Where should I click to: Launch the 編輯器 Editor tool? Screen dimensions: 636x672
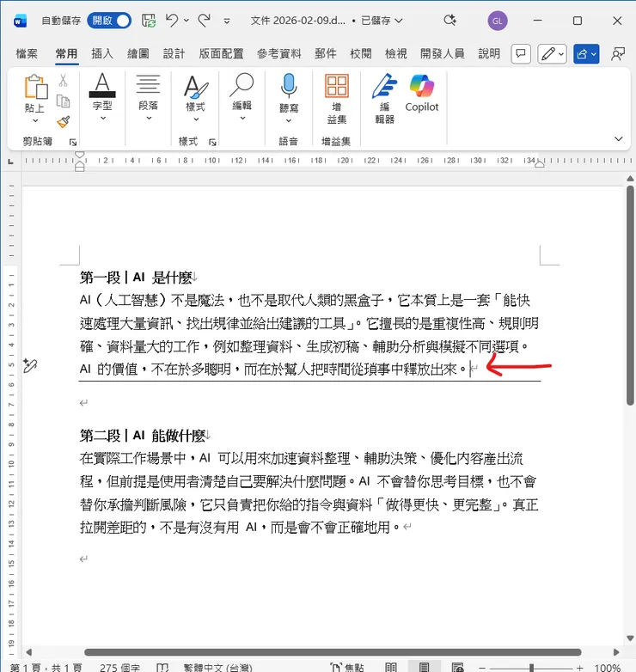tap(384, 99)
